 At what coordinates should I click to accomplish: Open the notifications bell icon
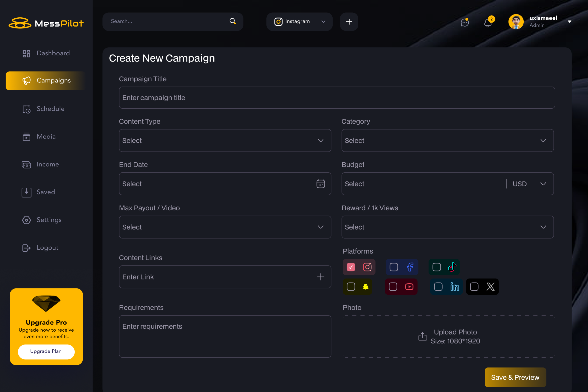(488, 23)
